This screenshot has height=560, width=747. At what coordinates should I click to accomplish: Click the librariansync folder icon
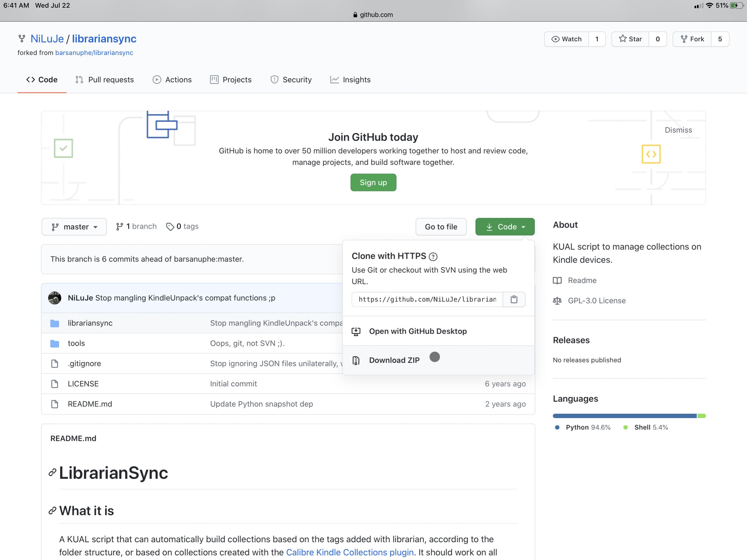[55, 323]
